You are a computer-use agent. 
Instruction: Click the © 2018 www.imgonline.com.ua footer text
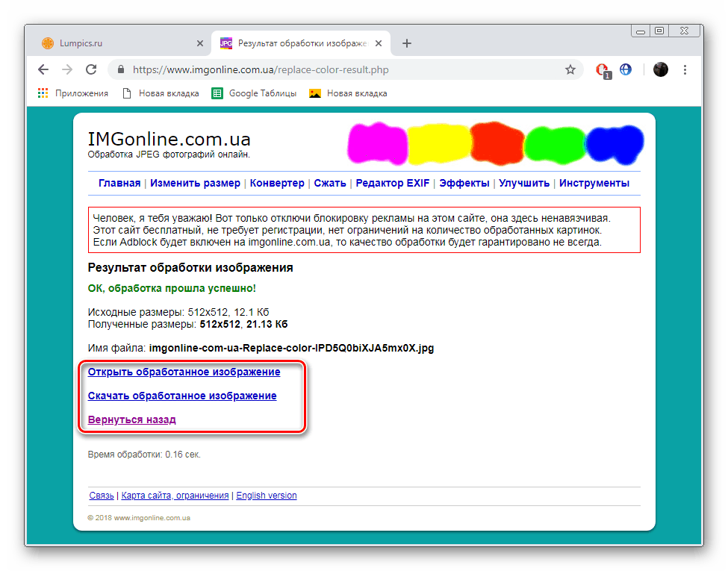click(139, 517)
